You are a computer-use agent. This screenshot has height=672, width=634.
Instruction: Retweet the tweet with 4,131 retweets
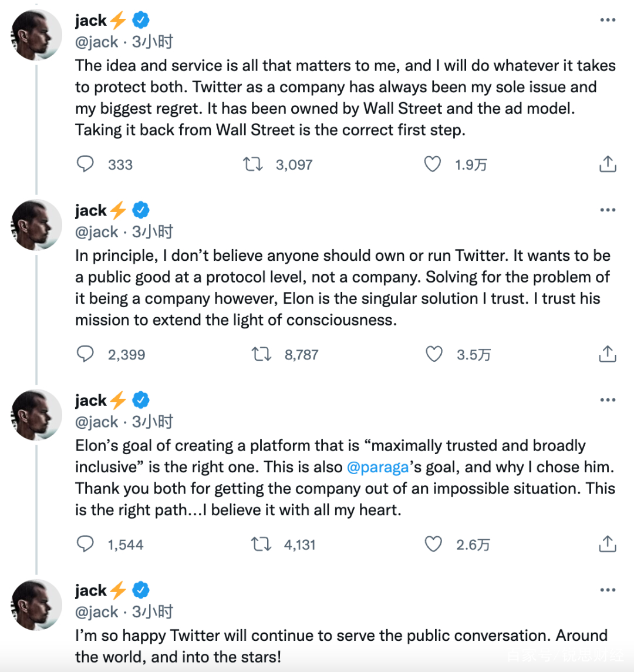(x=261, y=545)
